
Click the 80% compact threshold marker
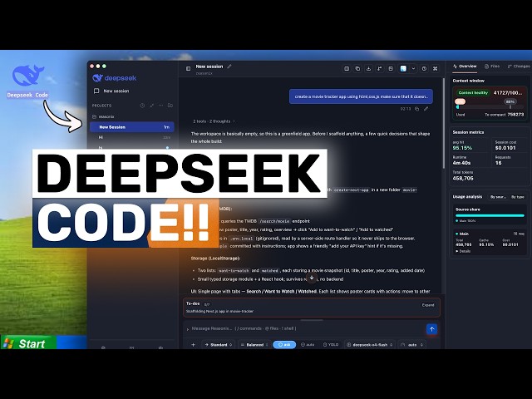(510, 101)
